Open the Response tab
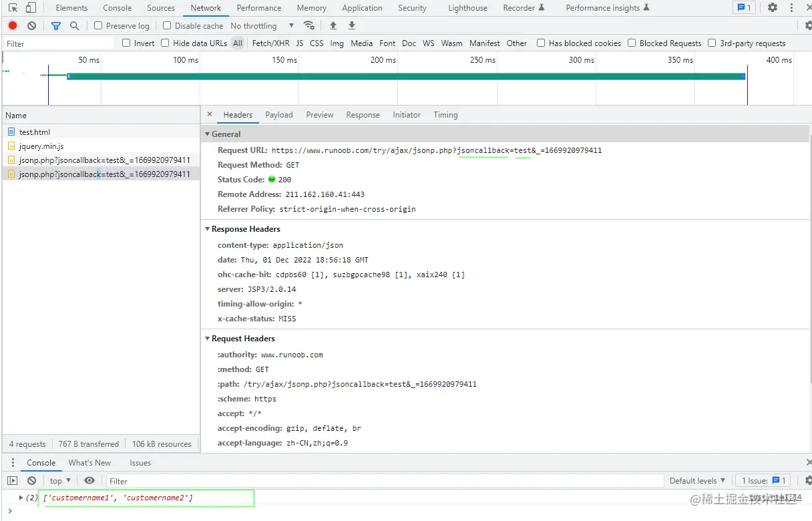Screen dimensions: 812x521 [363, 115]
